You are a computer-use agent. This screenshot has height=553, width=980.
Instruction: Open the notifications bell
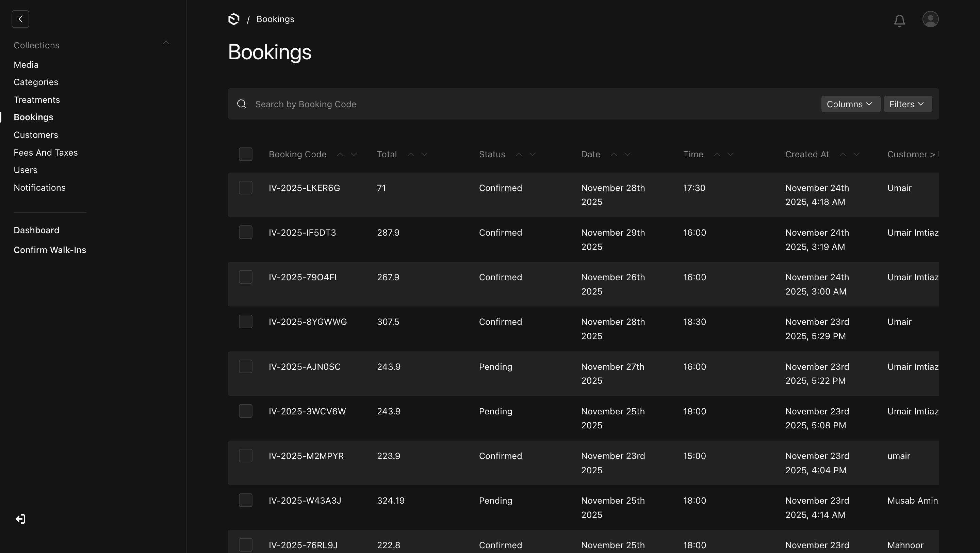pos(899,20)
